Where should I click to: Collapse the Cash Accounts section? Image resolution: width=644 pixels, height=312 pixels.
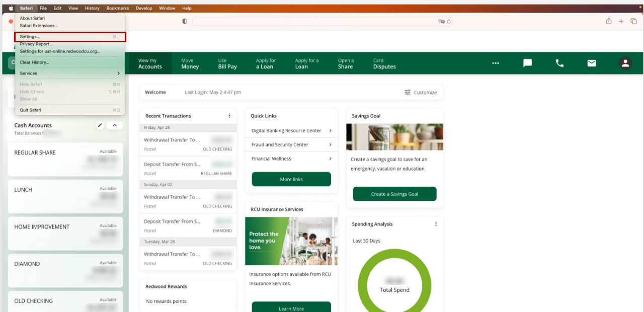pyautogui.click(x=115, y=125)
